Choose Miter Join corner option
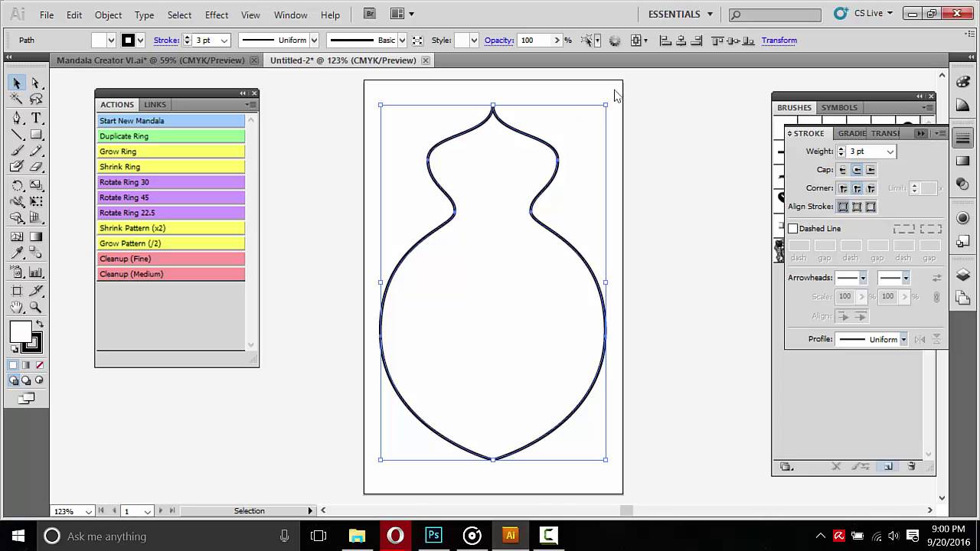 [843, 188]
